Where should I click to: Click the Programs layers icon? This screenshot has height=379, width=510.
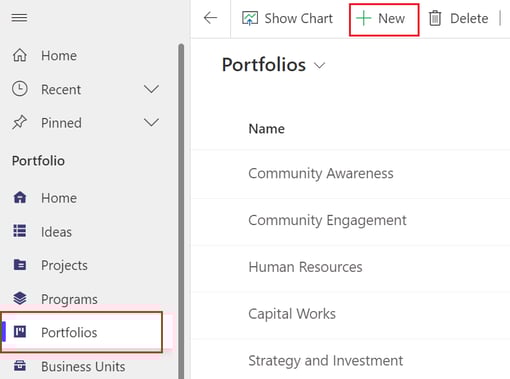tap(20, 298)
